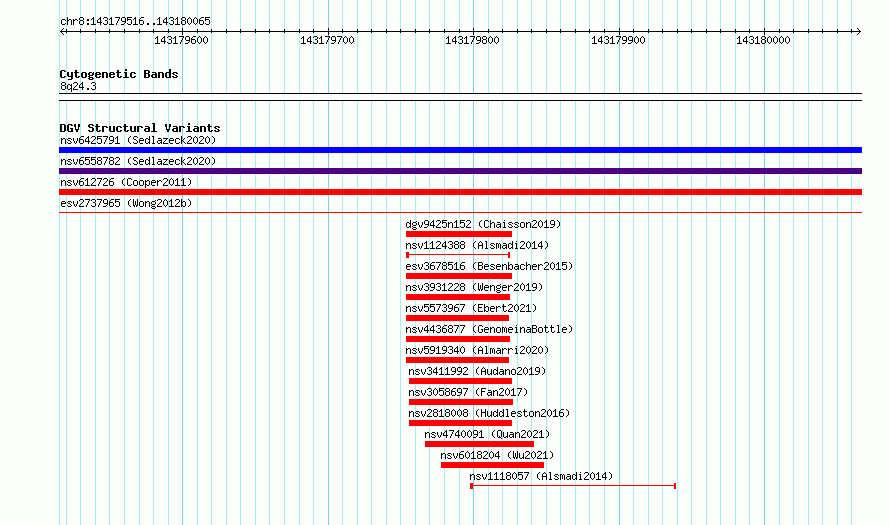This screenshot has width=890, height=525.
Task: Click the nsv1124388 thin interval glyph
Action: 458,255
